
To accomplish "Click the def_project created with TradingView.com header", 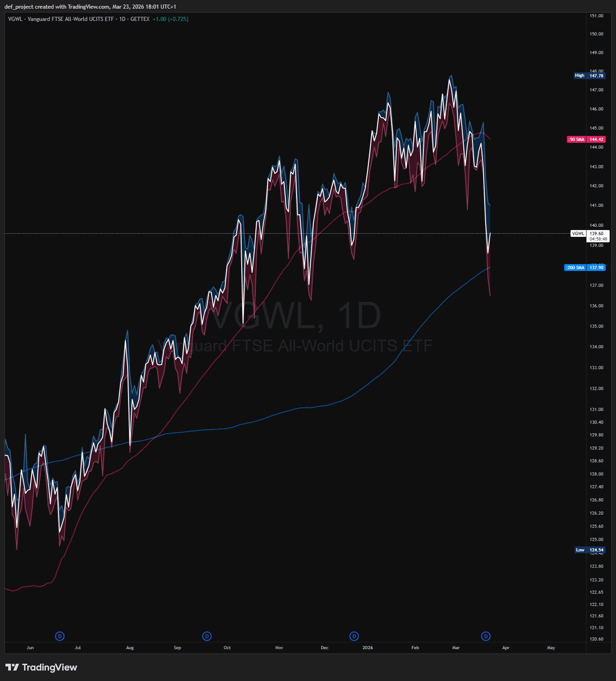I will [x=90, y=7].
